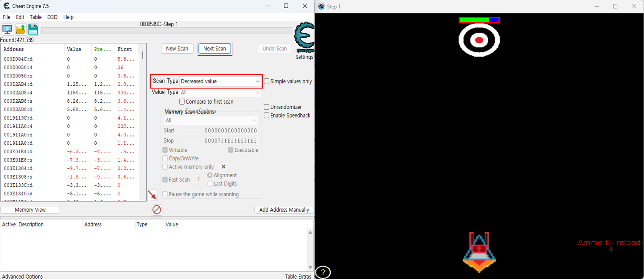The height and width of the screenshot is (279, 644).
Task: Click the stop-sign cancel scan icon
Action: click(157, 209)
